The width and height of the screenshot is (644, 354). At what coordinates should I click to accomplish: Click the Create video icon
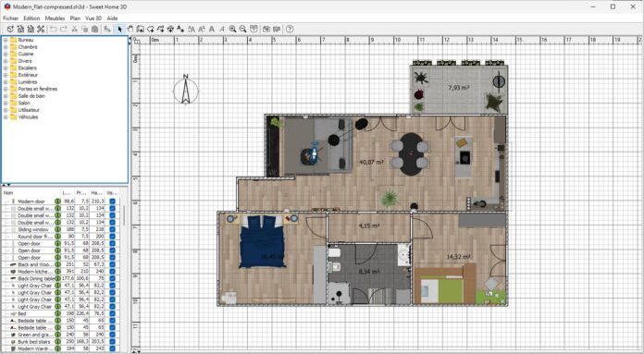click(277, 29)
